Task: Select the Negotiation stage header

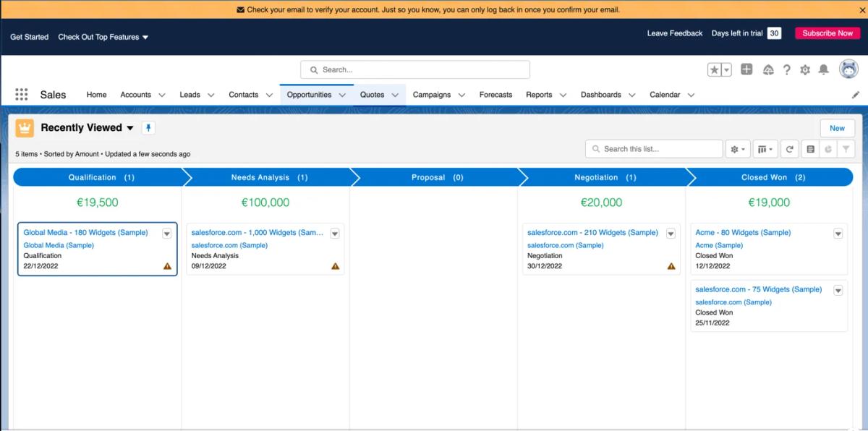Action: tap(605, 177)
